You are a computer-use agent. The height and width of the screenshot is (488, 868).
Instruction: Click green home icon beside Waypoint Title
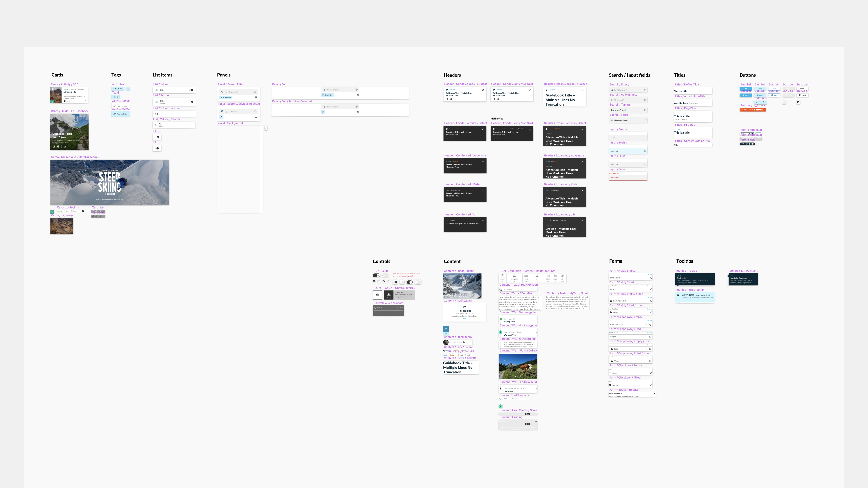(x=500, y=332)
